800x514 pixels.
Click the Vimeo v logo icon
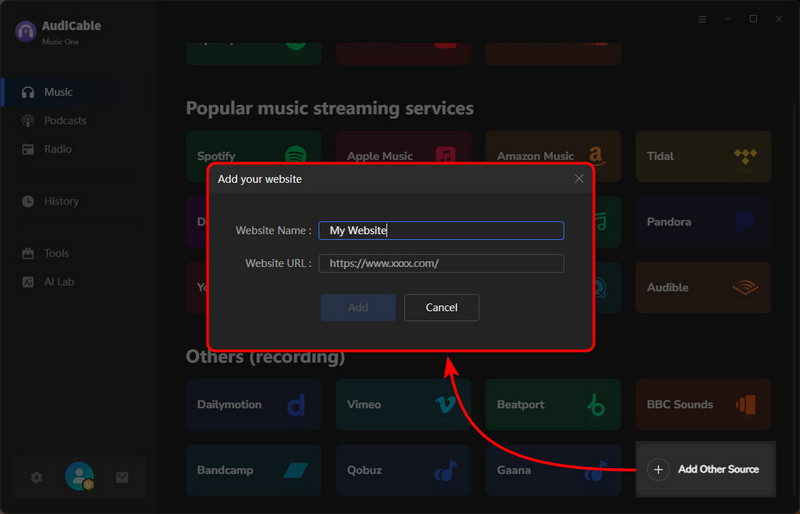pyautogui.click(x=445, y=404)
